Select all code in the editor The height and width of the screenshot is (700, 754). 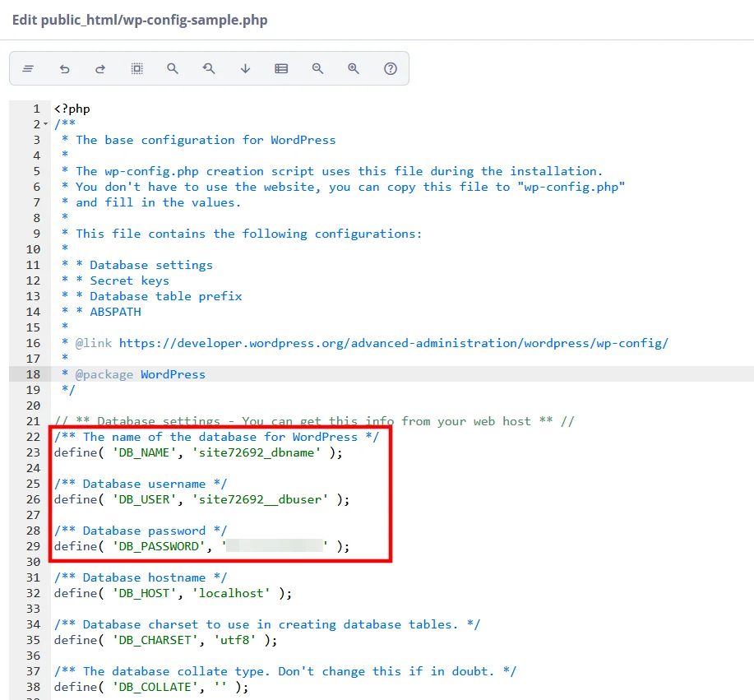point(136,68)
